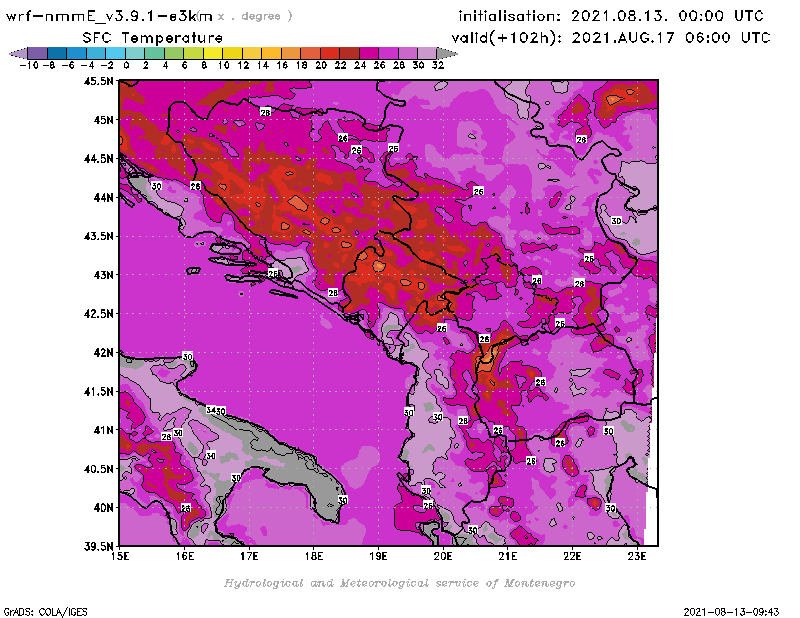Click the '32' legend tick label
800x618 pixels.
coord(438,65)
